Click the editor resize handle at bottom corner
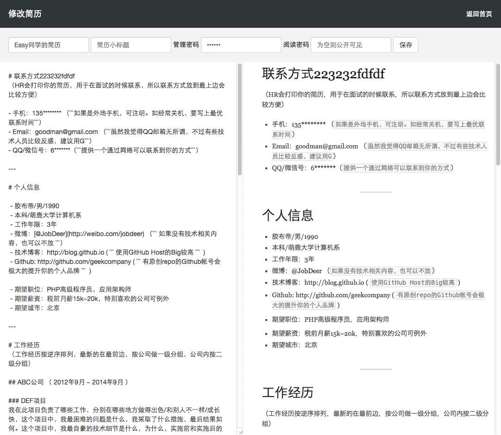The width and height of the screenshot is (501, 435). tap(240, 432)
